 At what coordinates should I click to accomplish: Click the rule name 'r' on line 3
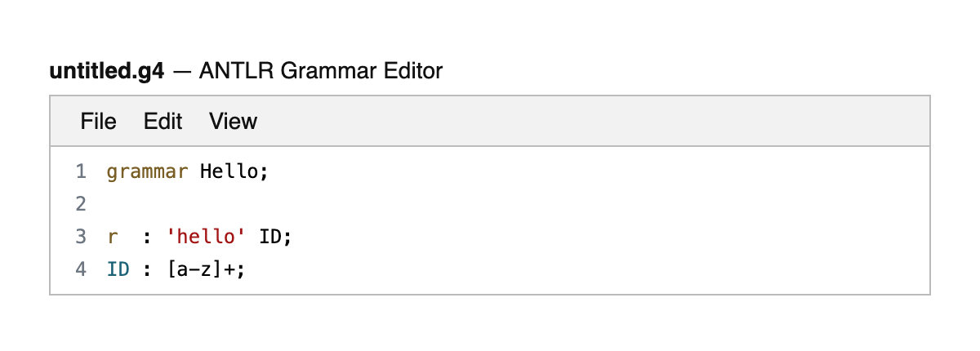(113, 237)
